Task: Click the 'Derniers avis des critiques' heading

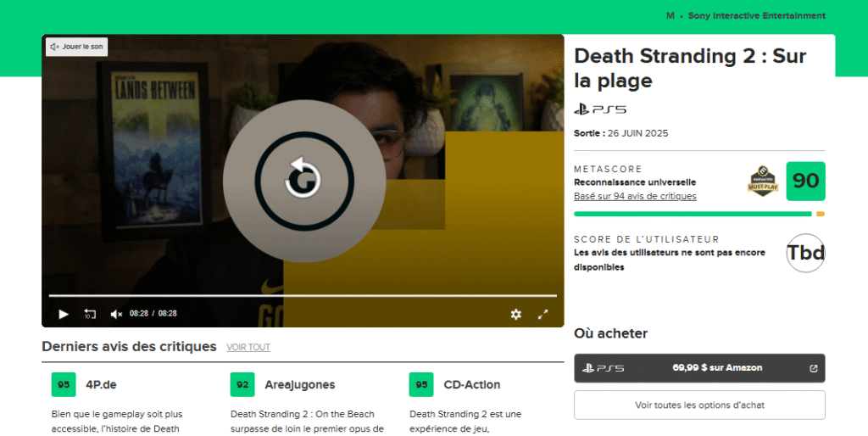Action: point(129,346)
